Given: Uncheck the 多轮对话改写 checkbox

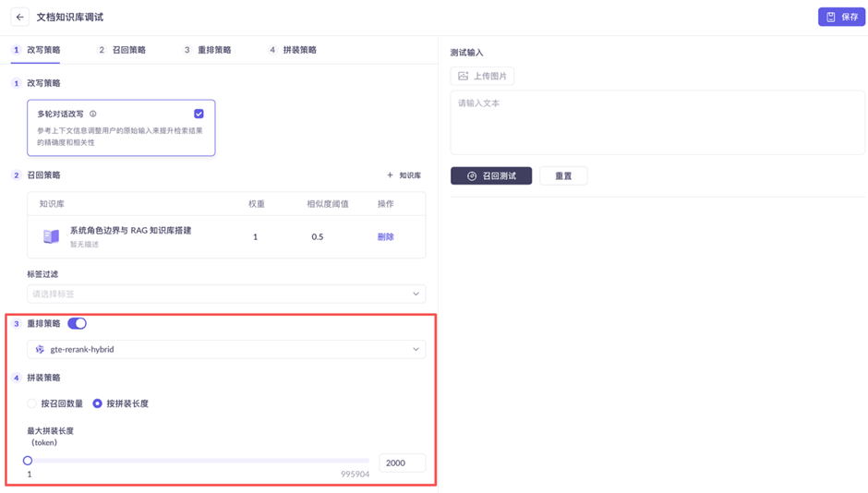Looking at the screenshot, I should pos(199,114).
